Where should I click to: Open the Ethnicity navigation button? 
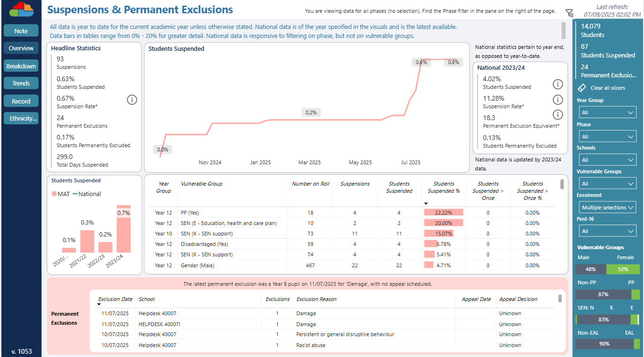(x=21, y=119)
